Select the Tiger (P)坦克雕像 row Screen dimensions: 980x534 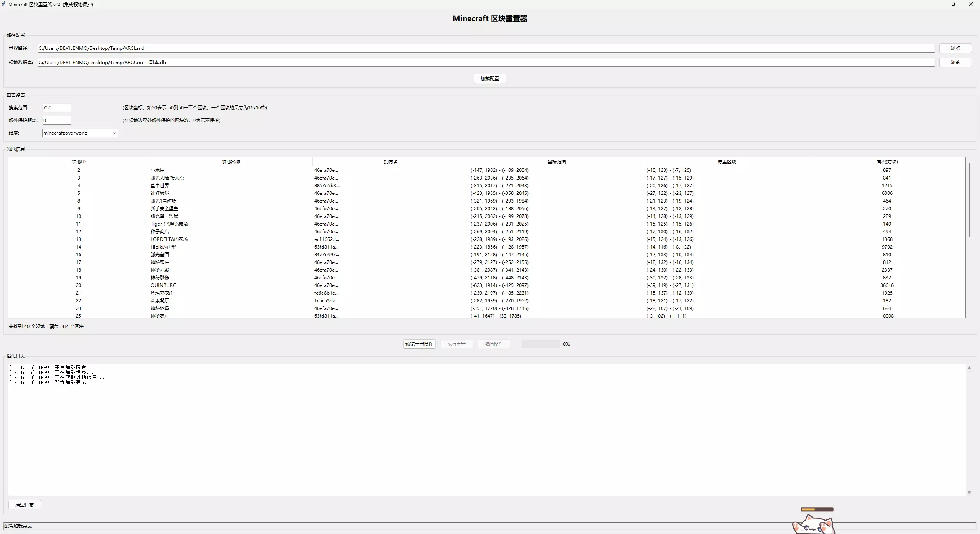(487, 224)
